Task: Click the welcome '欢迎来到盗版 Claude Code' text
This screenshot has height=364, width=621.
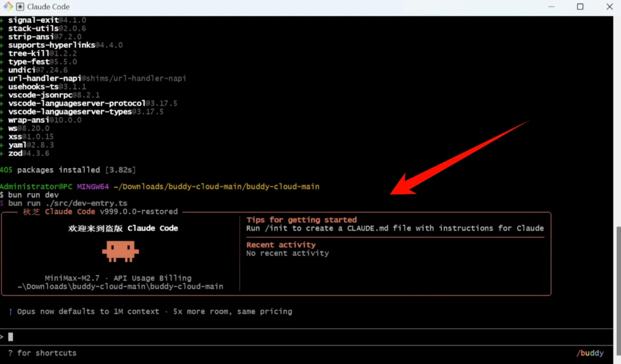Action: click(123, 228)
